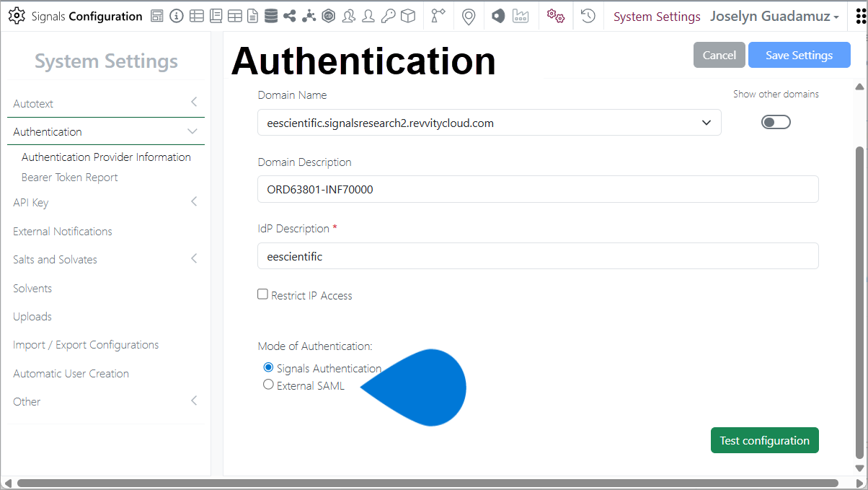The height and width of the screenshot is (490, 868).
Task: Expand the Salts and Solvates section
Action: pos(193,258)
